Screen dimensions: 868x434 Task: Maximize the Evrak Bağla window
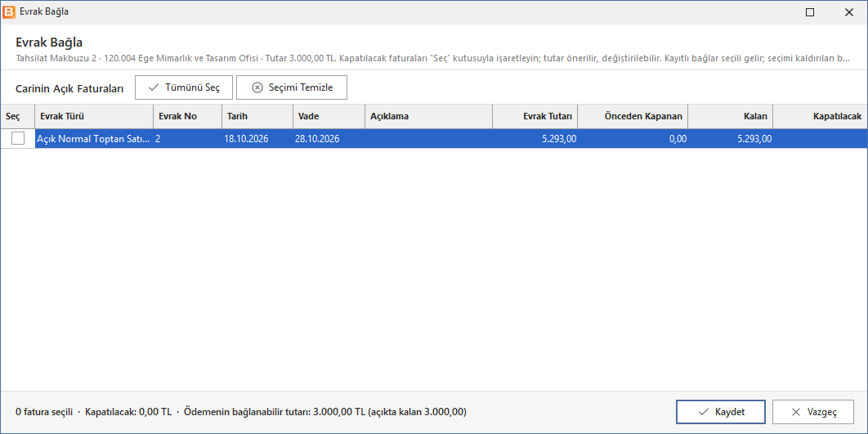[x=810, y=11]
